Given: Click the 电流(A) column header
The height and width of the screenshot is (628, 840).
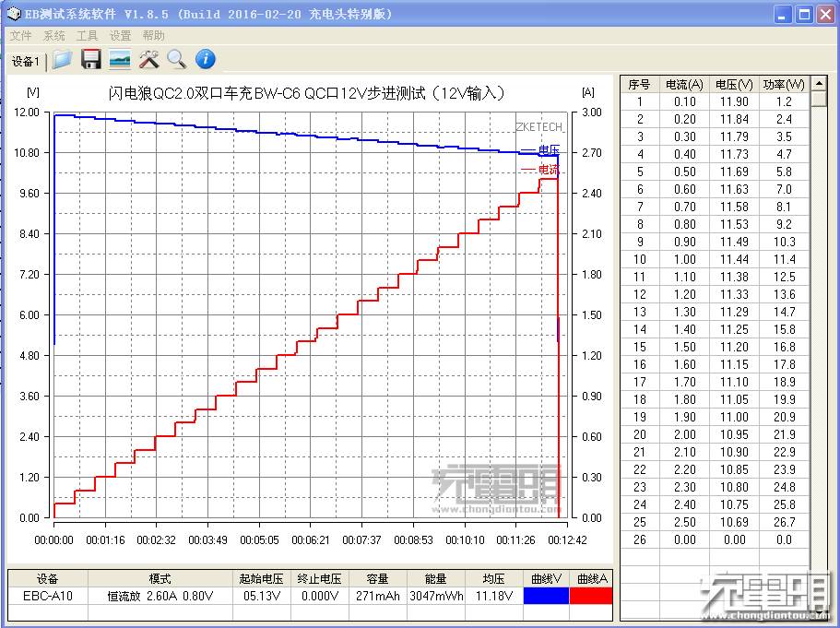Looking at the screenshot, I should (684, 84).
